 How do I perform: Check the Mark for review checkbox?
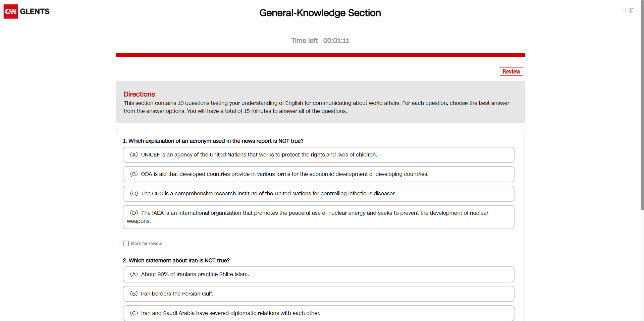point(126,244)
